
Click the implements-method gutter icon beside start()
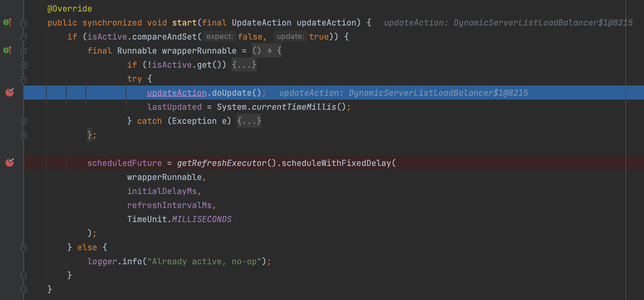click(7, 23)
